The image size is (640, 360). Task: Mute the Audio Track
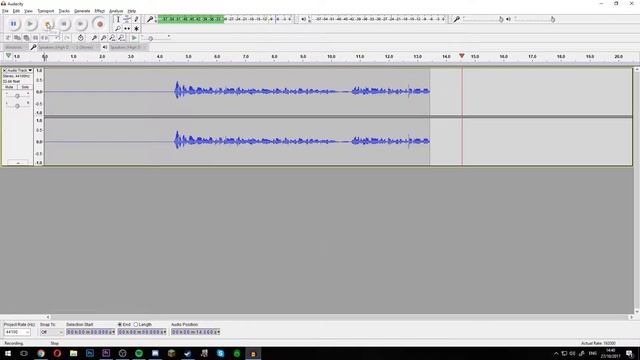[x=9, y=87]
